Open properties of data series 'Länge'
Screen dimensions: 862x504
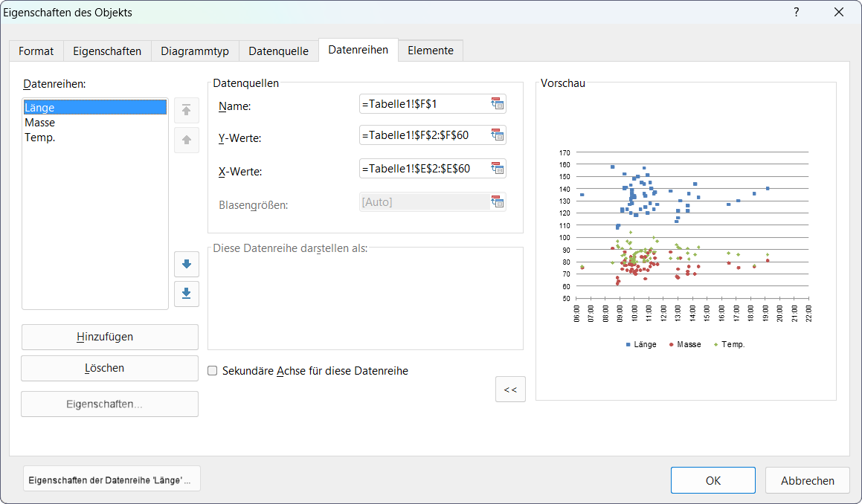tap(112, 479)
